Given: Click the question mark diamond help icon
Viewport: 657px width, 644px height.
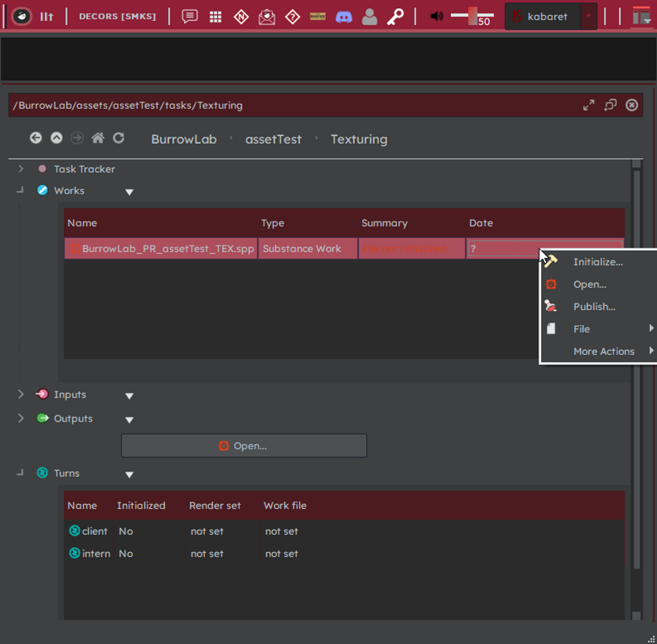Looking at the screenshot, I should tap(292, 16).
